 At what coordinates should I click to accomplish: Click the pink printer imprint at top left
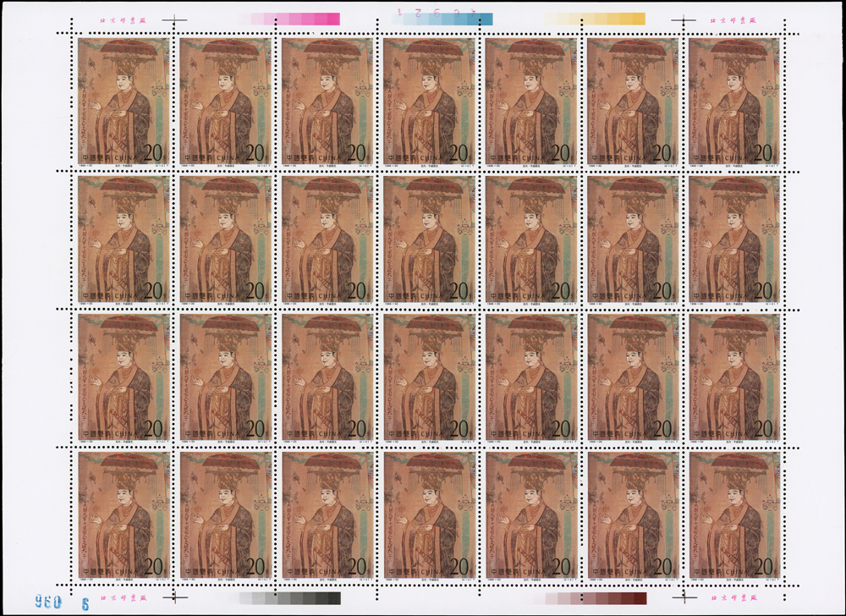123,20
